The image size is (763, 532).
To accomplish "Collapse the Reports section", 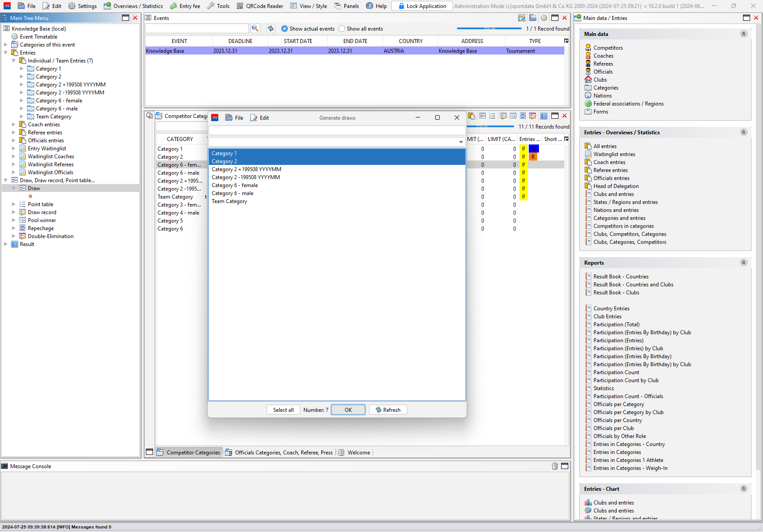I will pyautogui.click(x=743, y=262).
